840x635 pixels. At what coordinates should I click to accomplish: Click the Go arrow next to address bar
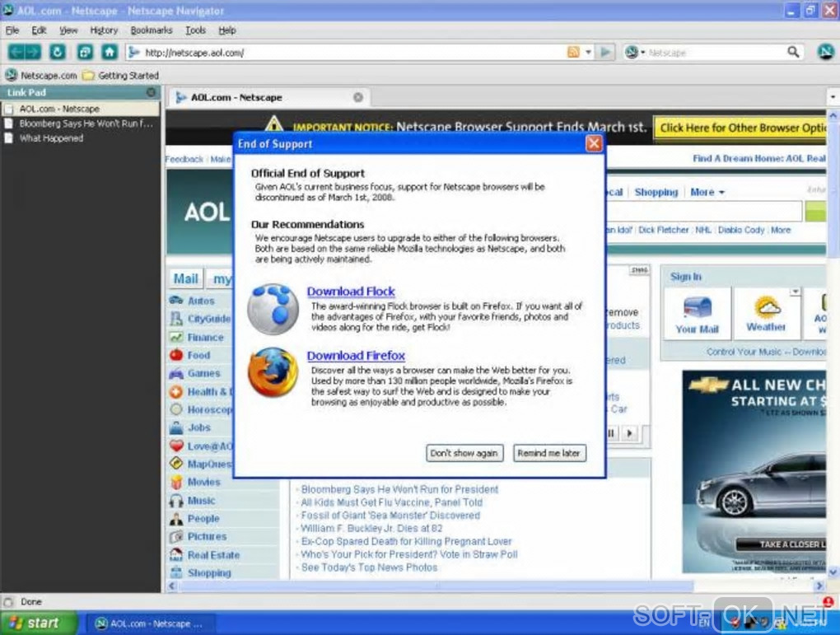(x=606, y=52)
